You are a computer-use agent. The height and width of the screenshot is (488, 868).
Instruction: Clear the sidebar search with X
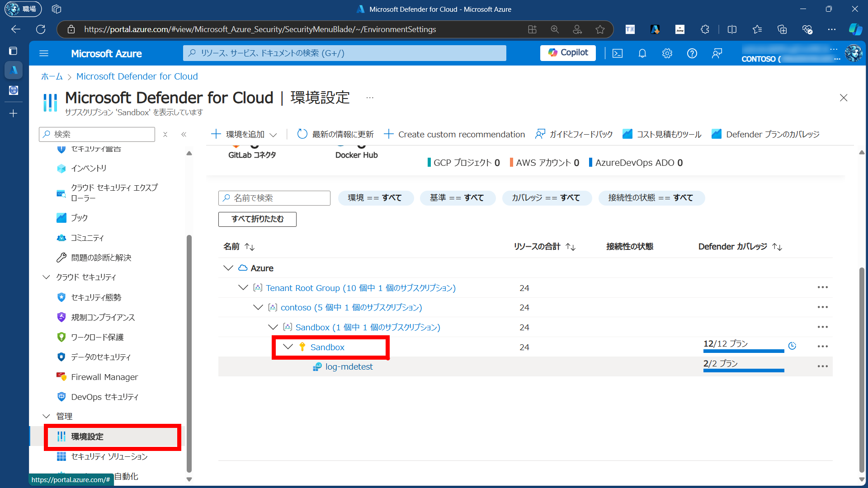[165, 134]
